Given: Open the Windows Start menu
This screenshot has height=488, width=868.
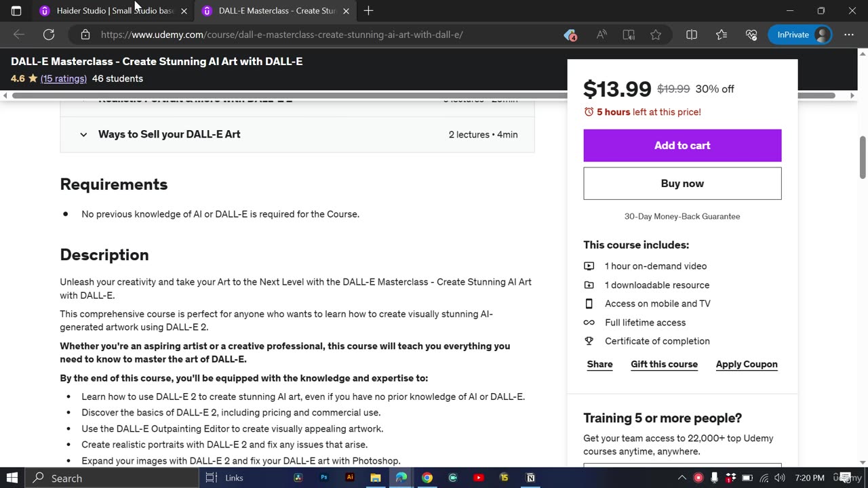Looking at the screenshot, I should (12, 478).
